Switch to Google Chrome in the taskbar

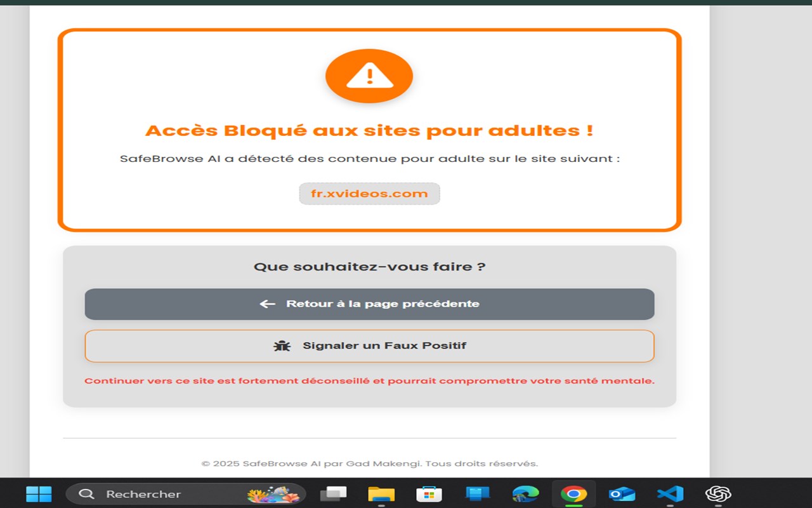[x=573, y=494]
